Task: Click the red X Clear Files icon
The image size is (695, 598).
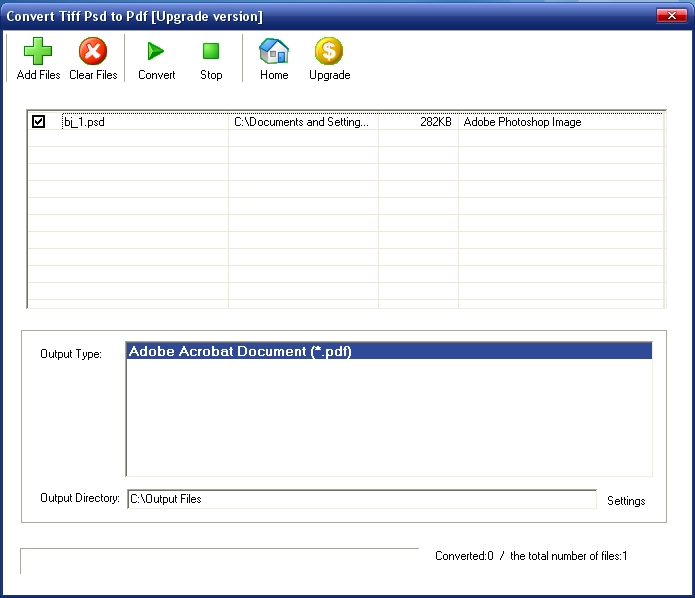Action: pos(93,51)
